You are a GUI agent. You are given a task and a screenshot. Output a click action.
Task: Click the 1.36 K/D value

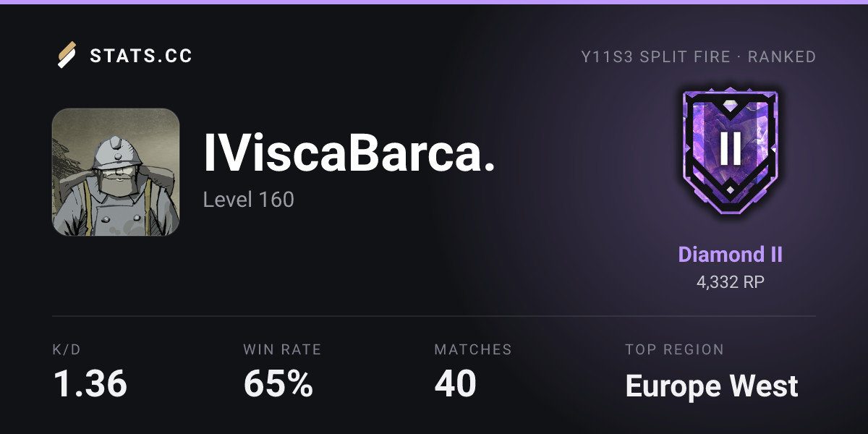coord(90,383)
